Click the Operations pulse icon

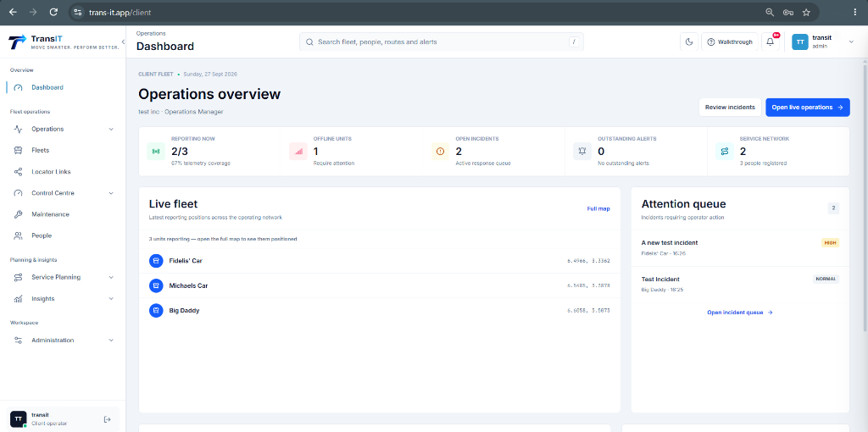pos(19,129)
